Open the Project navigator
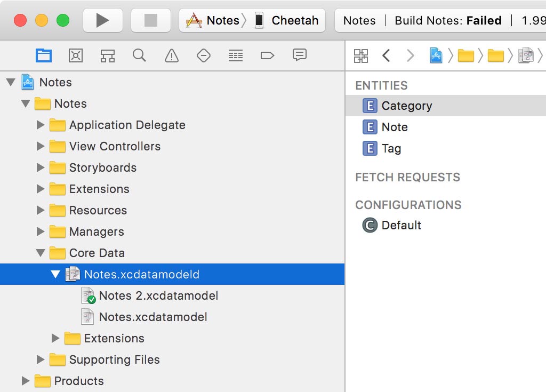546x392 pixels. 44,55
